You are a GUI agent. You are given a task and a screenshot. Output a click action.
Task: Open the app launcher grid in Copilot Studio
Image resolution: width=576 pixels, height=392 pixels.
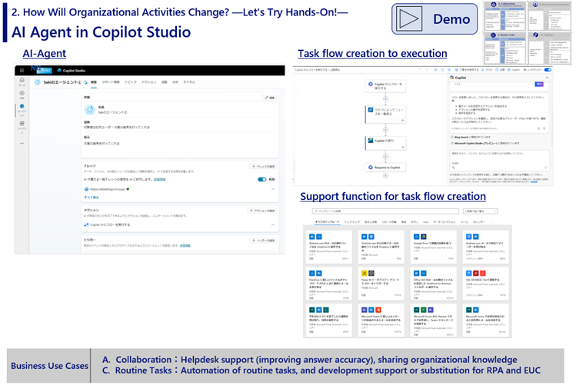[x=22, y=71]
